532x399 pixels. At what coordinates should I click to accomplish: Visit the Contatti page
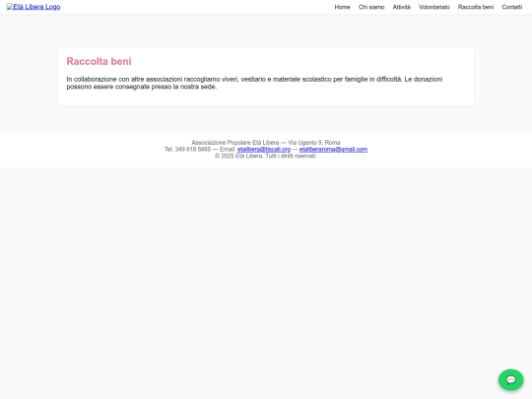tap(511, 7)
